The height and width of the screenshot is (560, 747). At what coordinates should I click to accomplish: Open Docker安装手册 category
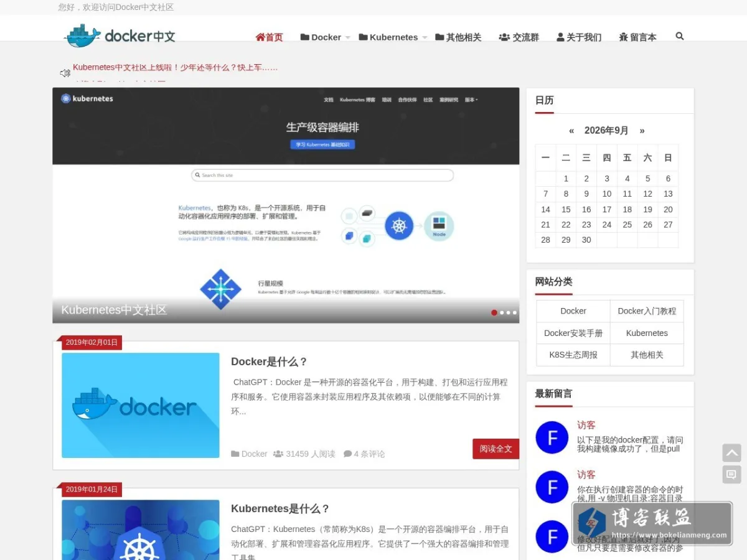tap(573, 333)
